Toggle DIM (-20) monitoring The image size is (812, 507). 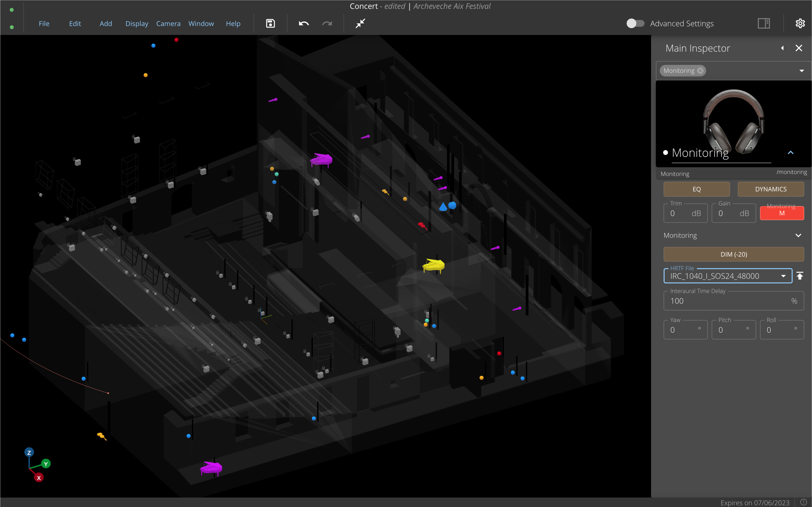pos(733,254)
